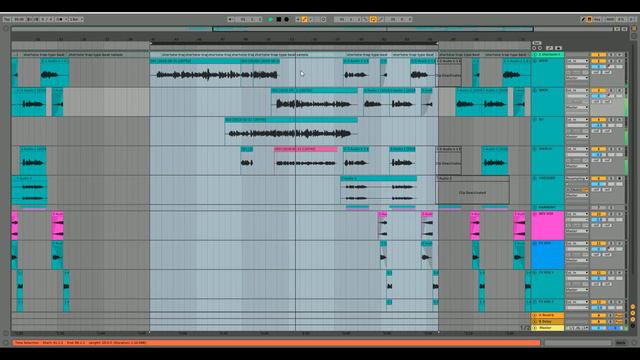The height and width of the screenshot is (360, 640).
Task: Open the pink track's input type dropdown
Action: [577, 214]
